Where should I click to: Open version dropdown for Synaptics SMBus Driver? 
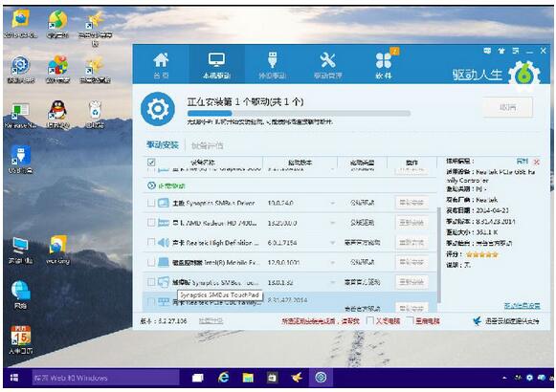(x=333, y=204)
